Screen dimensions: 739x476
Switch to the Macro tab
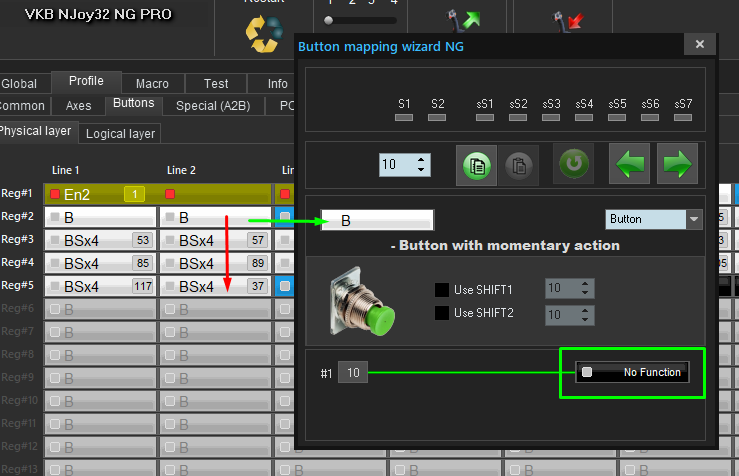point(152,84)
